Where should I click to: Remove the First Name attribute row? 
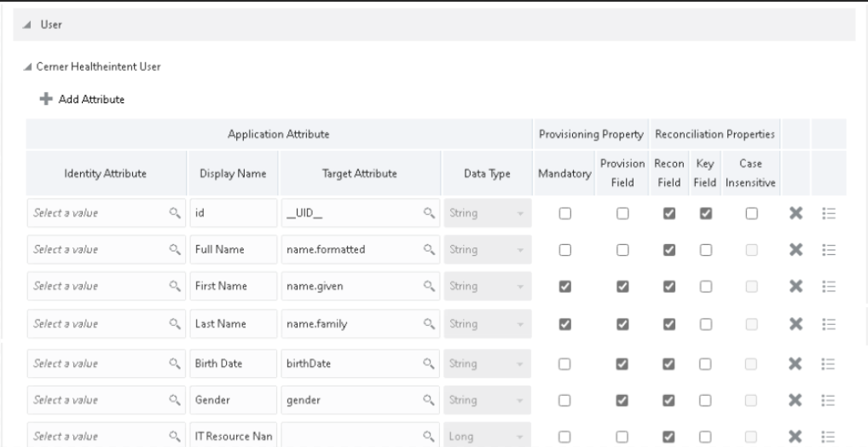point(796,287)
